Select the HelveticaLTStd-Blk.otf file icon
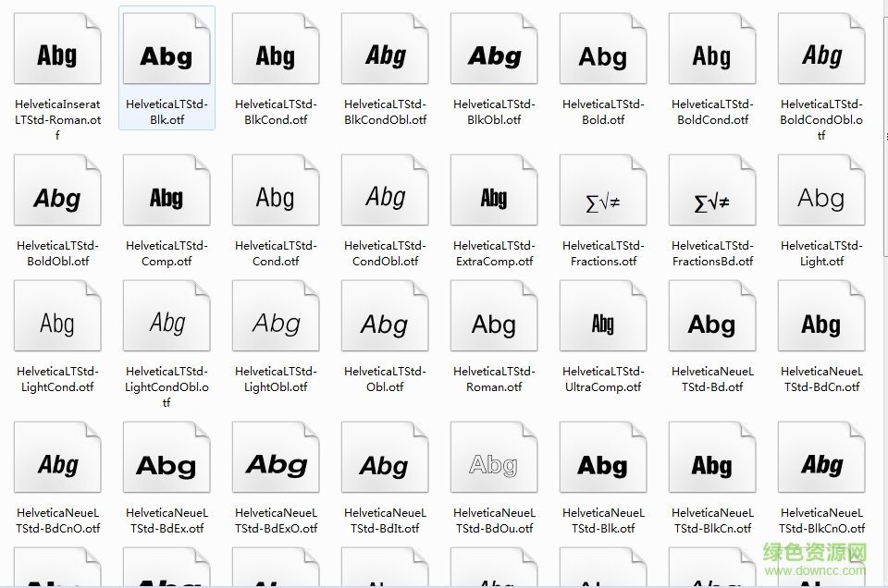This screenshot has height=588, width=888. pyautogui.click(x=166, y=49)
